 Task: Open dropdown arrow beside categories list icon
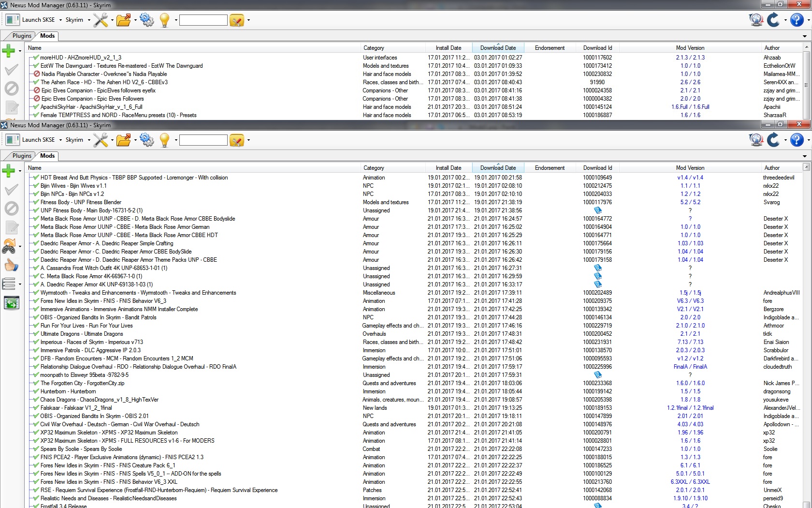coord(20,284)
